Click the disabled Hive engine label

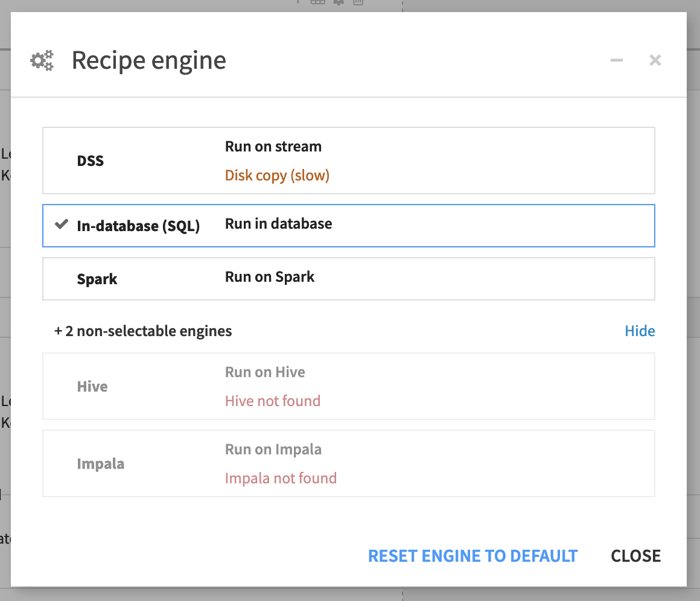pyautogui.click(x=92, y=387)
